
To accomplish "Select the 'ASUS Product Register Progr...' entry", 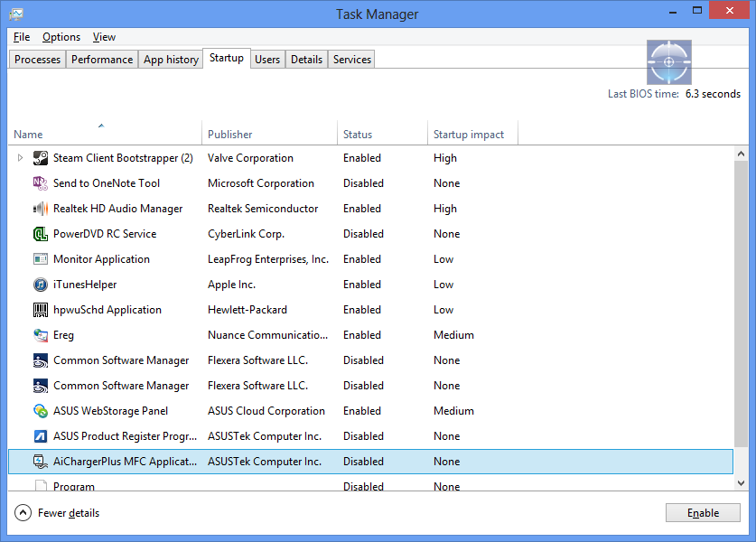I will (126, 436).
